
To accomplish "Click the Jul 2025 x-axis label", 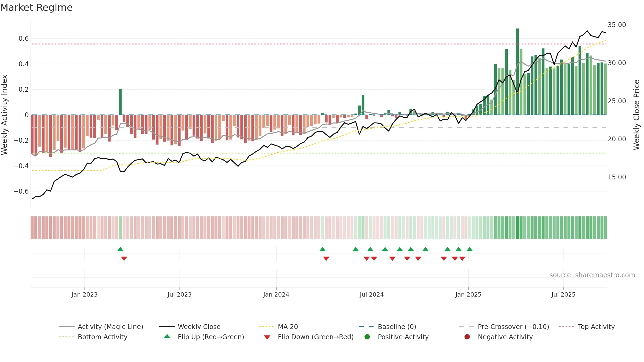I will (563, 294).
